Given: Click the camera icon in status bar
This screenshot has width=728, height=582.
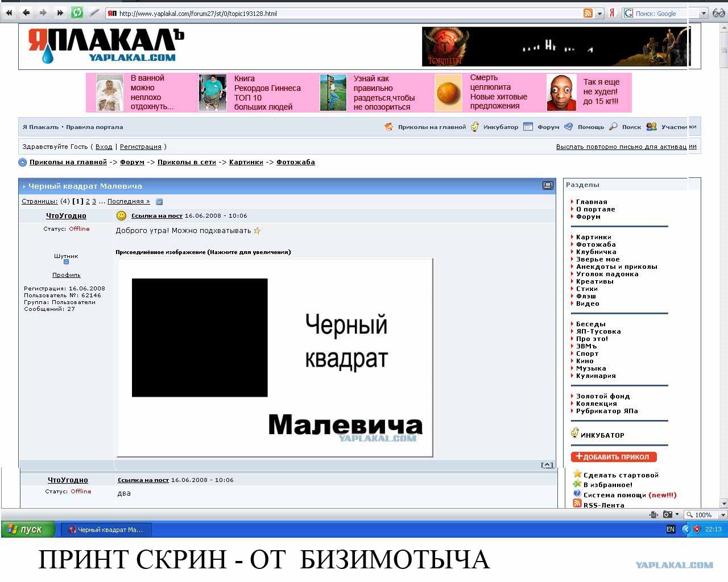Looking at the screenshot, I should [668, 514].
